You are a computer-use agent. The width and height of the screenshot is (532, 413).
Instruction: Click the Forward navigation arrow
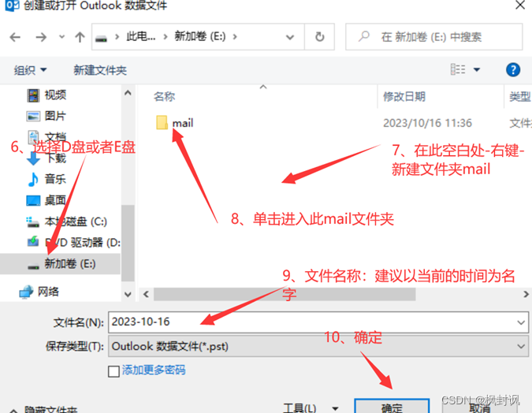[41, 37]
